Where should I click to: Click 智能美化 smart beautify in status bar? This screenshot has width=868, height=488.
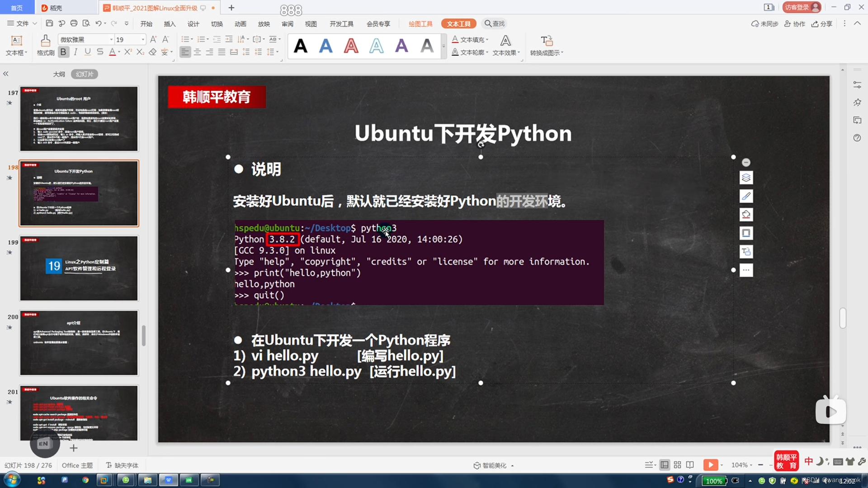(x=493, y=465)
